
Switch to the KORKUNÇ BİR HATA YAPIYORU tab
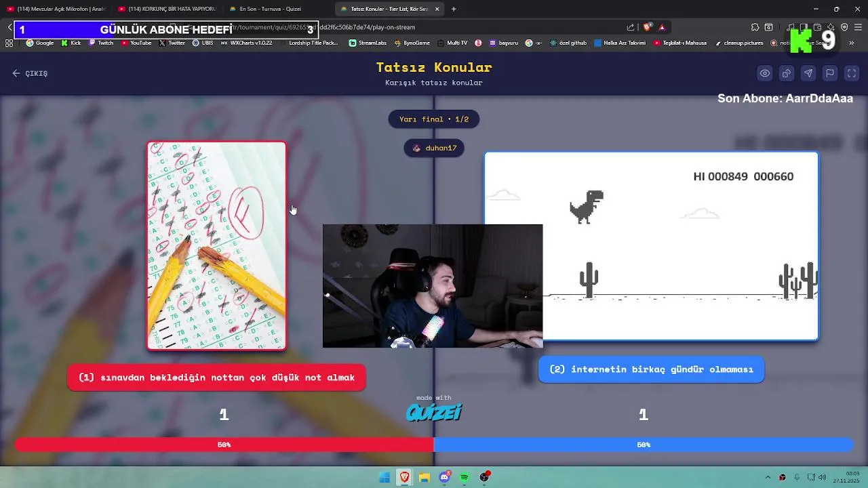[167, 9]
